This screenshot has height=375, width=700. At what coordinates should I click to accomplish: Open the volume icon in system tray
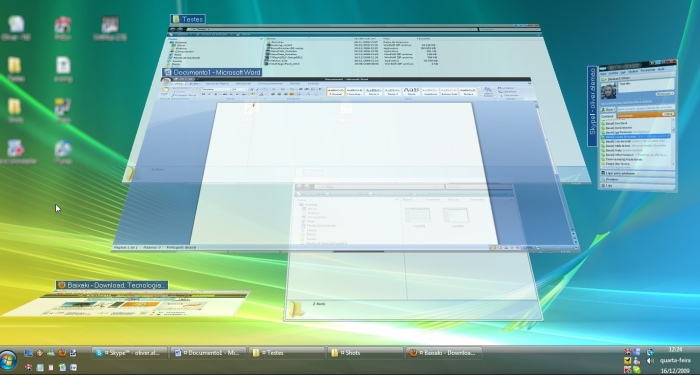tap(650, 361)
